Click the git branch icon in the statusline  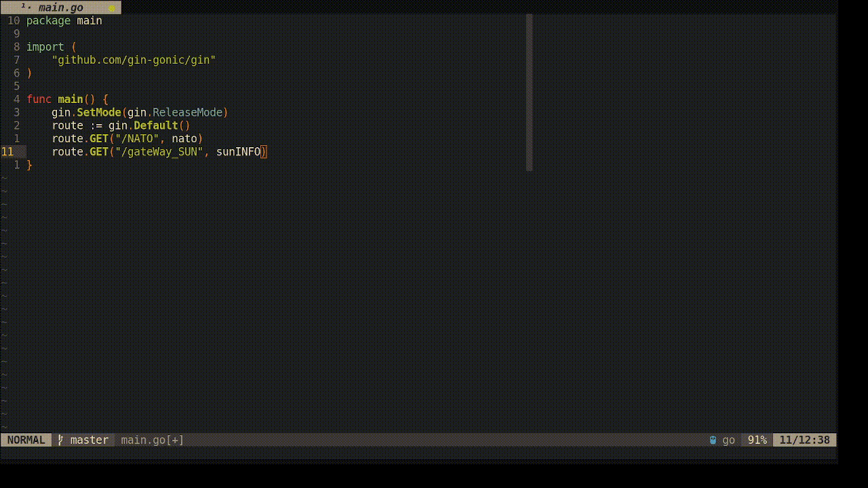(60, 440)
